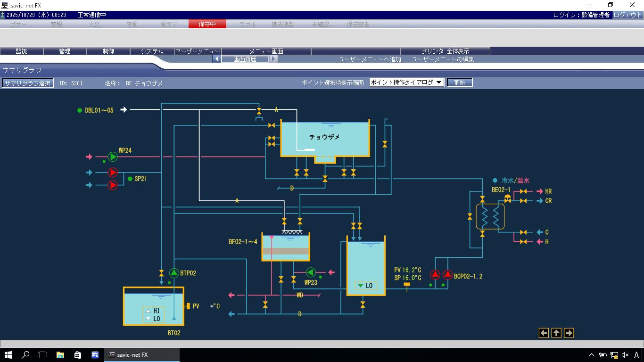Screen dimensions: 644x362
Task: Toggle the SP21 green status indicator
Action: click(x=130, y=179)
